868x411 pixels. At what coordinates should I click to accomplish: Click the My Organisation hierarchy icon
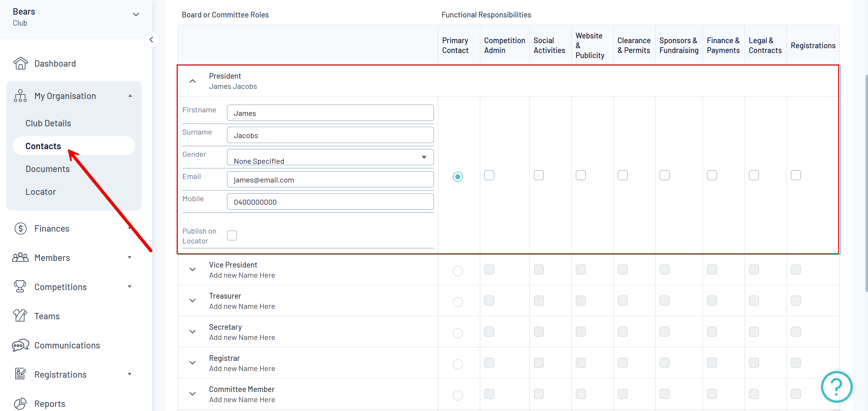[x=20, y=96]
